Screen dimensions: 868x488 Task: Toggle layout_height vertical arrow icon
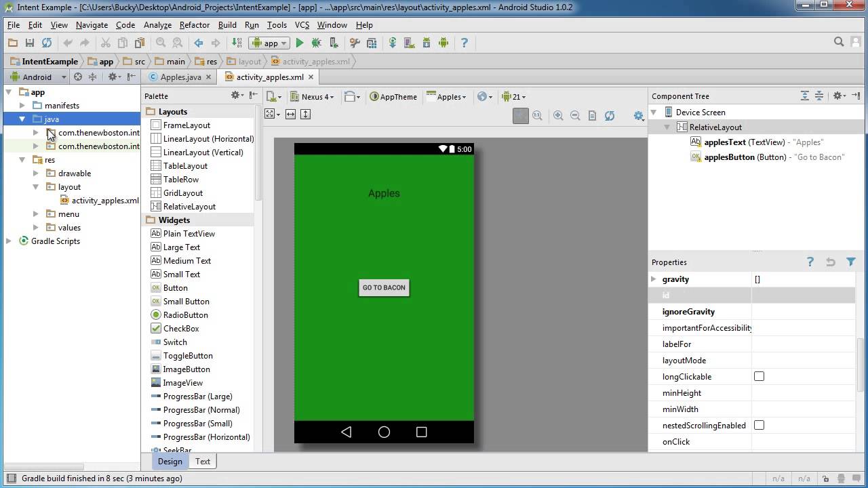305,114
